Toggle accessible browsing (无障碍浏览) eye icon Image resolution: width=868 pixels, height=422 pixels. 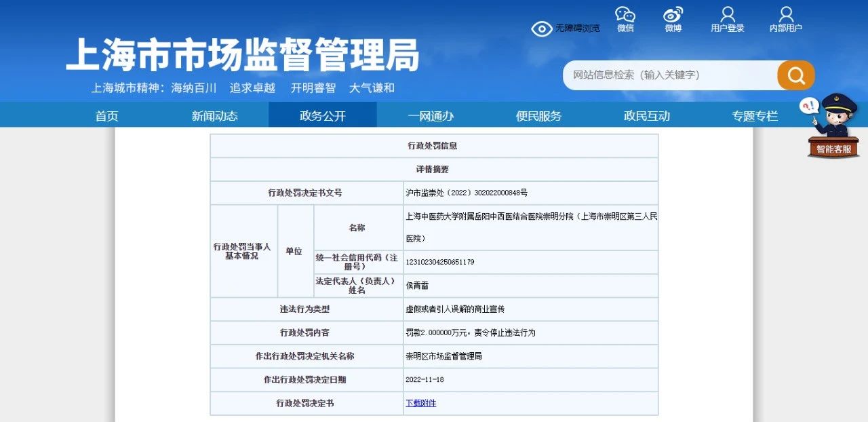[542, 28]
